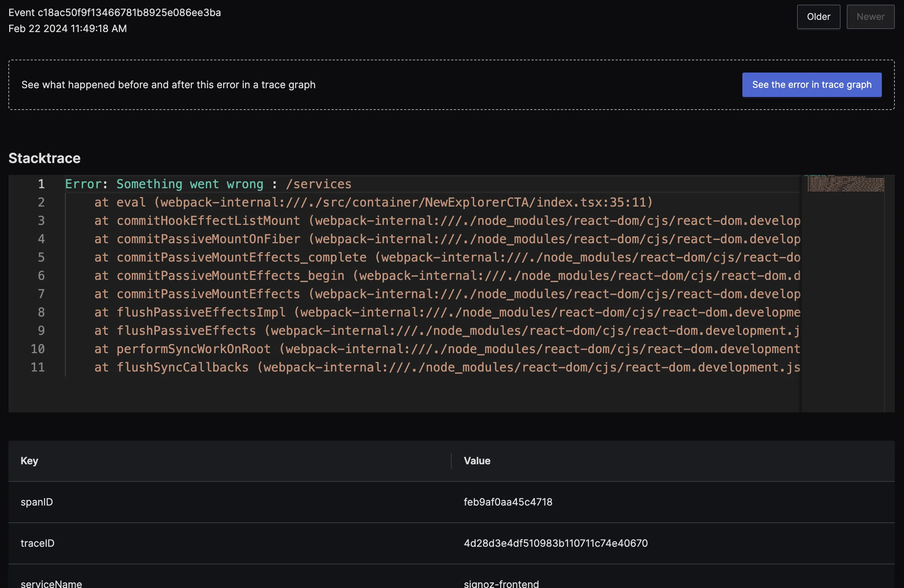The height and width of the screenshot is (588, 904).
Task: Click the trace graph description text
Action: tap(168, 85)
